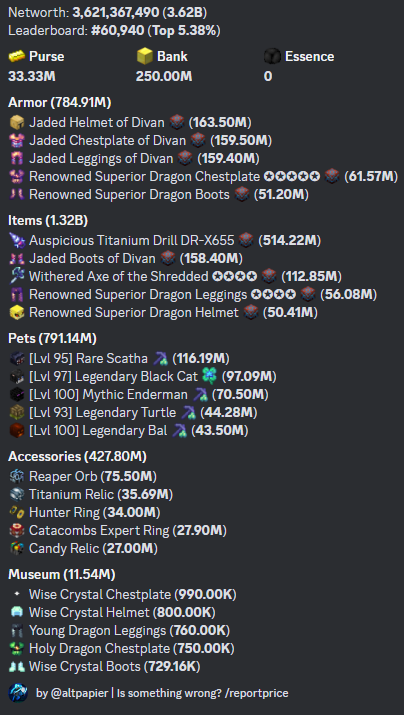Click the pickaxe icon next to Legendary Bal
The height and width of the screenshot is (715, 404).
179,430
